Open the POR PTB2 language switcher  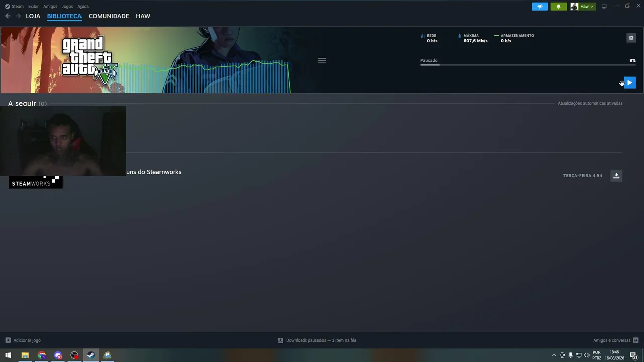pyautogui.click(x=597, y=355)
